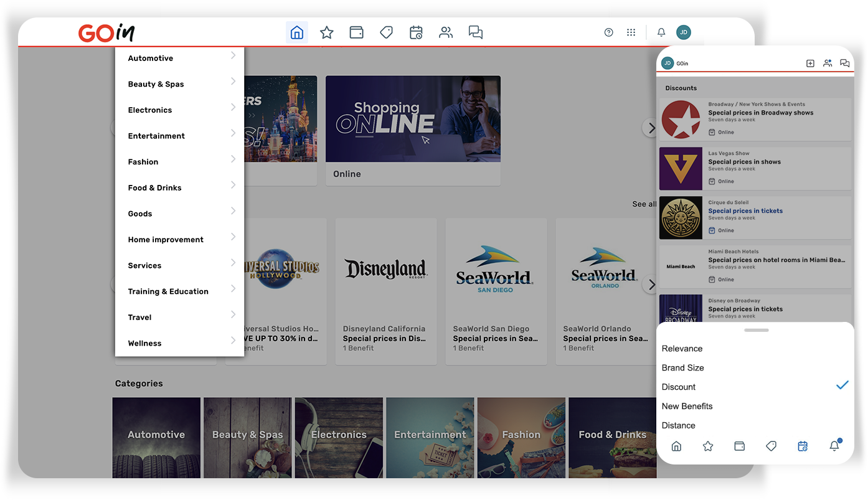
Task: Open Cirque du Soleil Special prices in tickets
Action: 755,217
